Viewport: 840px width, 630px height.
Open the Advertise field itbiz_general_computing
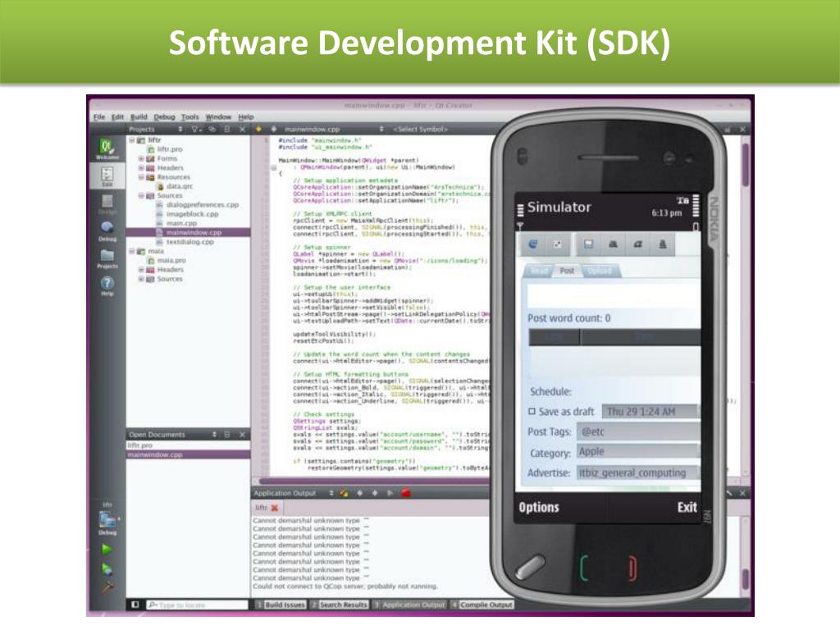[x=638, y=473]
